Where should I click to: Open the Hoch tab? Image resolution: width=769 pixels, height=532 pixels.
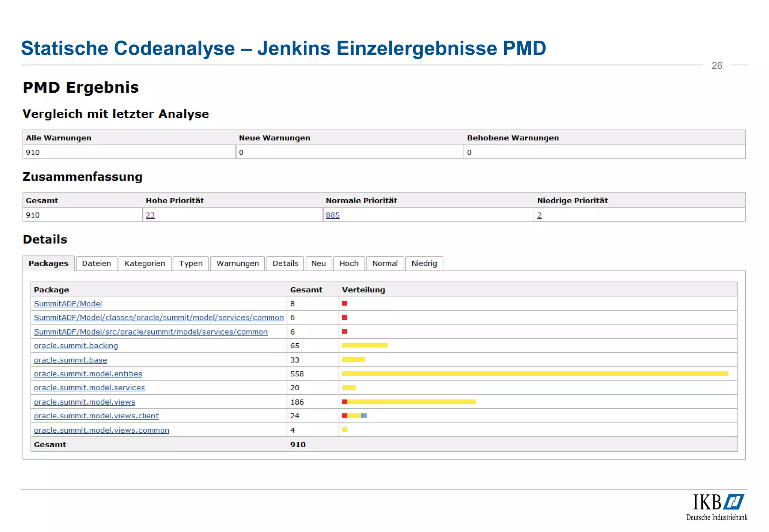[x=349, y=263]
